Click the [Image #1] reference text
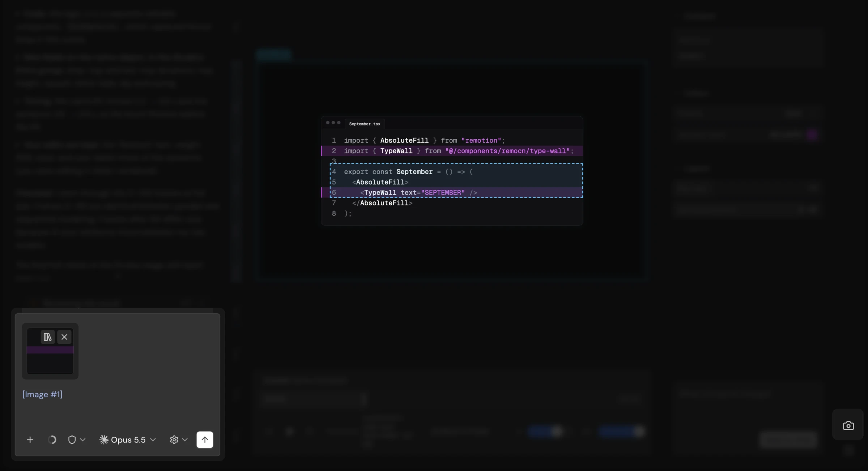 click(x=42, y=394)
